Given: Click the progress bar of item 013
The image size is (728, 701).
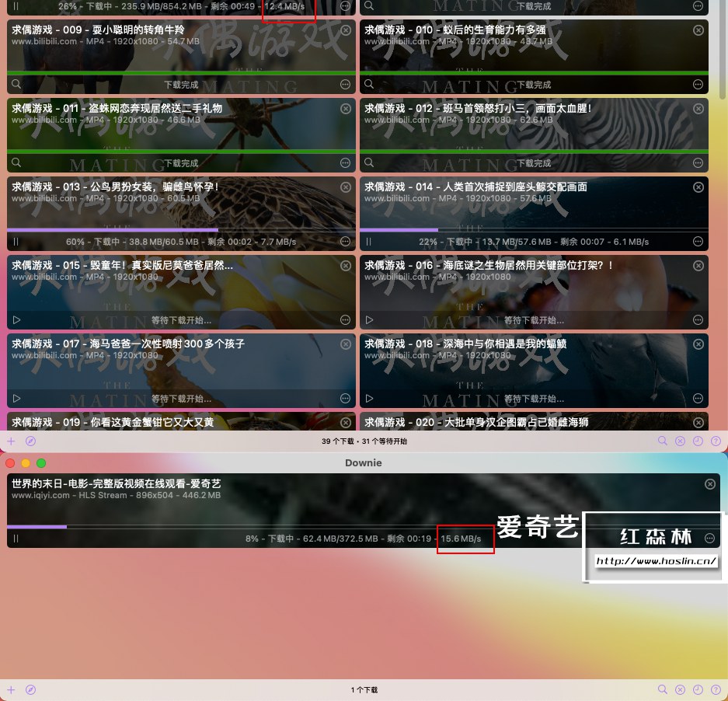Looking at the screenshot, I should click(181, 229).
